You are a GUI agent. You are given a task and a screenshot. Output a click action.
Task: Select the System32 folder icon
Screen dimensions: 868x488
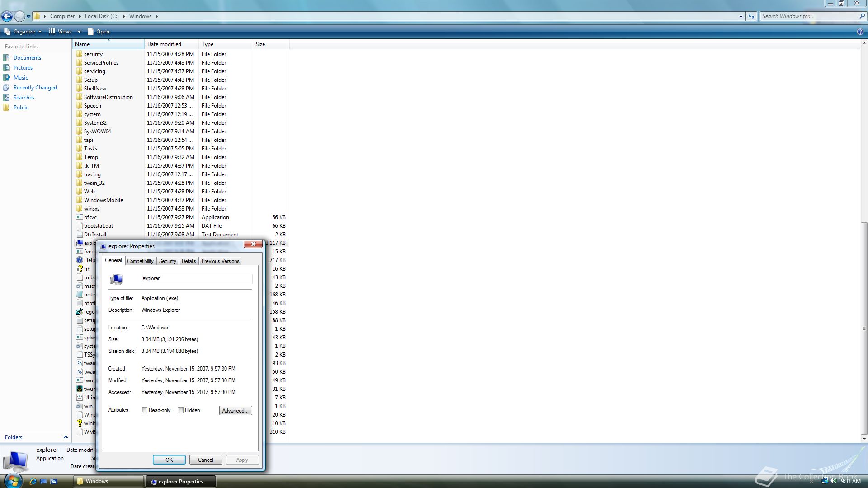(80, 123)
